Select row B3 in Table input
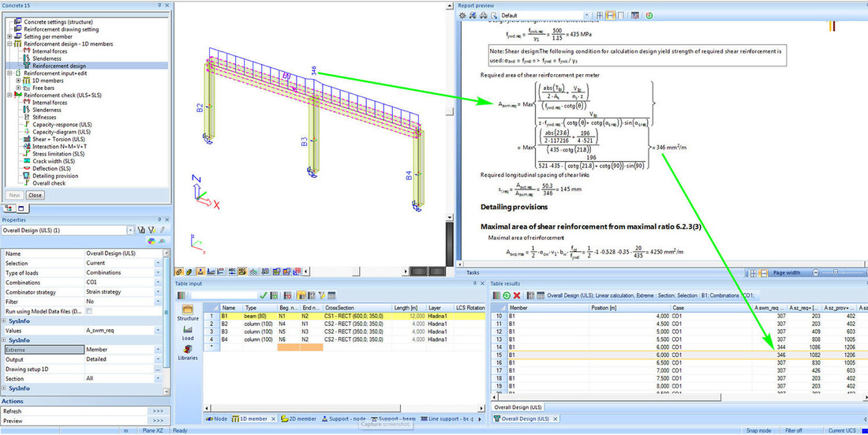 (344, 331)
